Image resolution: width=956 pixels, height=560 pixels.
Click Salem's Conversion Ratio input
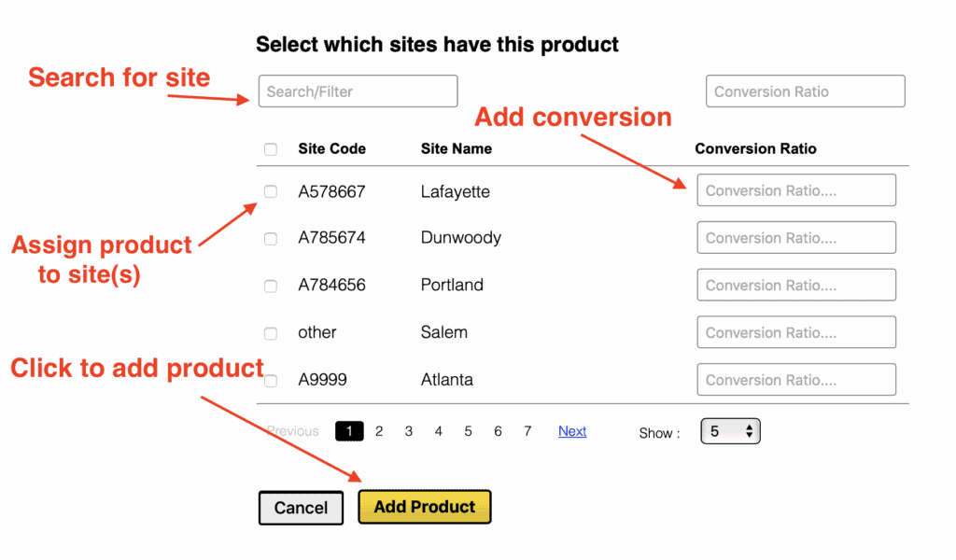pos(796,332)
